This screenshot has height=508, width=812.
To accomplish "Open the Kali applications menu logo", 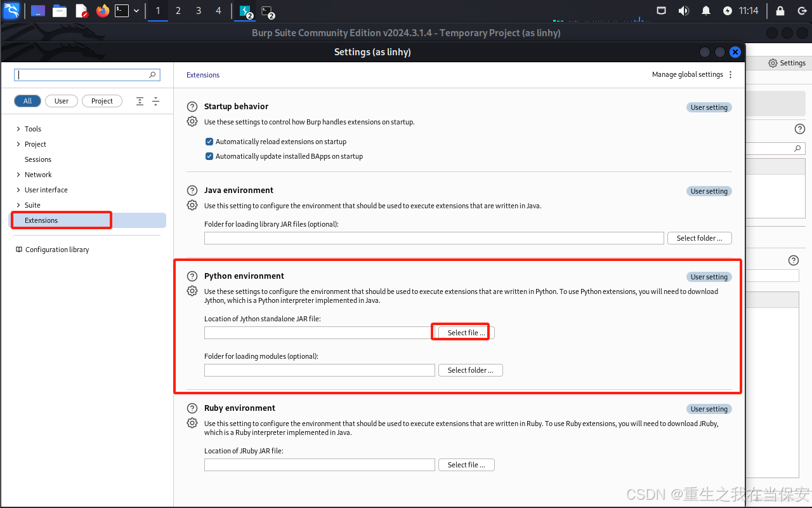I will tap(11, 10).
